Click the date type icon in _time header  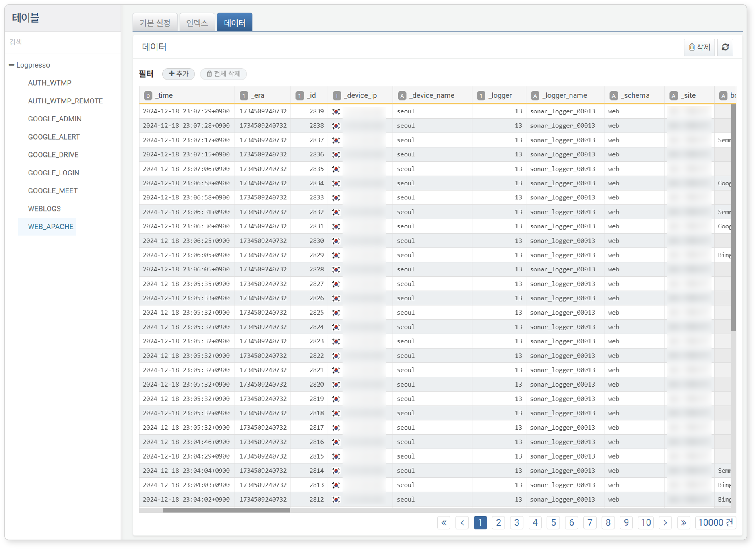(148, 96)
